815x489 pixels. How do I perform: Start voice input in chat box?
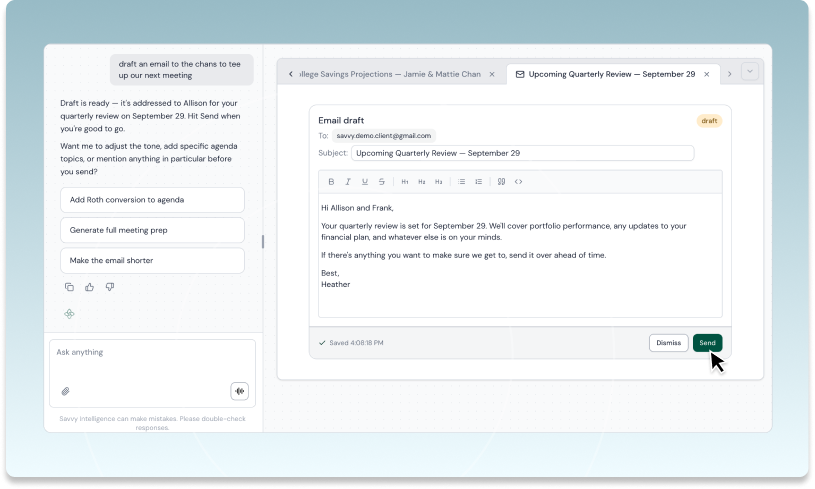point(240,391)
